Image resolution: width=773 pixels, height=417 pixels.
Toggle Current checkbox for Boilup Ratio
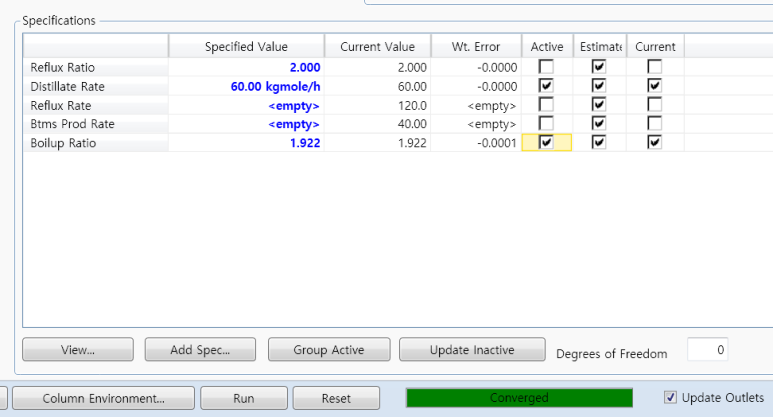(655, 142)
